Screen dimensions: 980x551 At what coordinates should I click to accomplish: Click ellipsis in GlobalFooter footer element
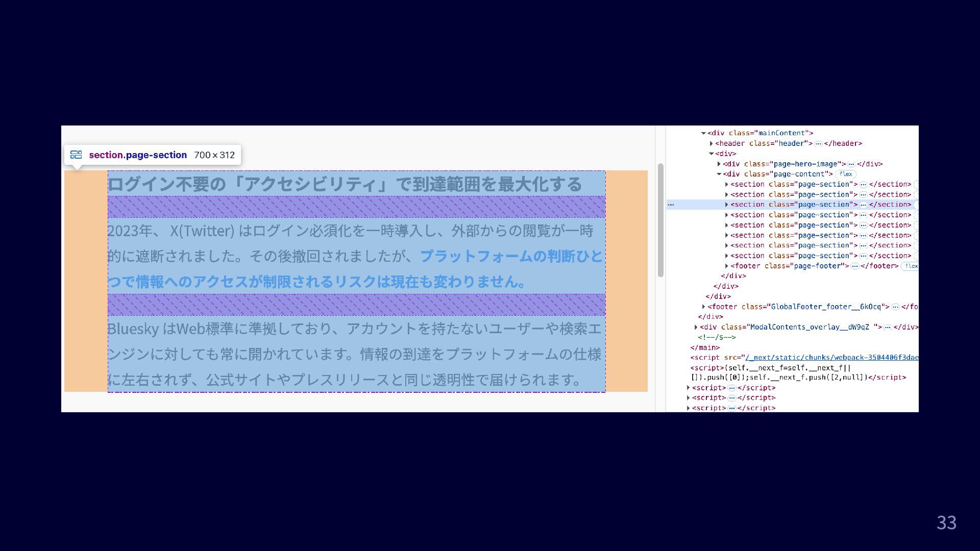coord(895,307)
